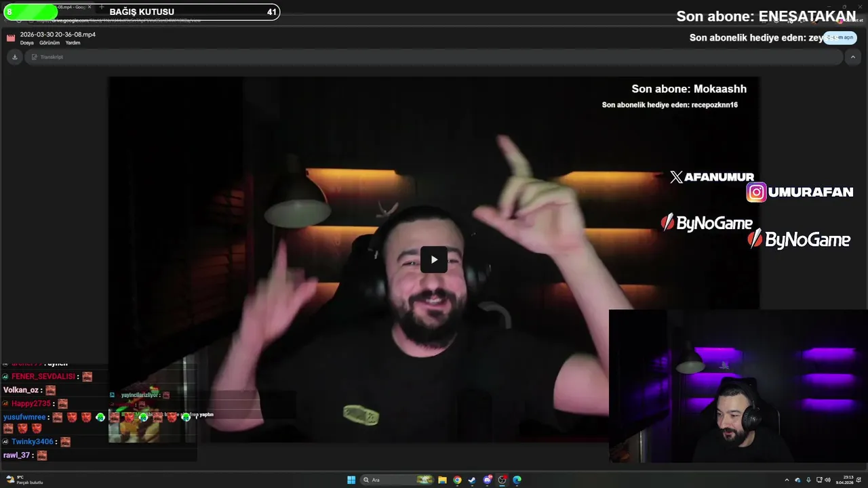Open File Explorer from the taskbar
The height and width of the screenshot is (488, 868).
point(442,480)
